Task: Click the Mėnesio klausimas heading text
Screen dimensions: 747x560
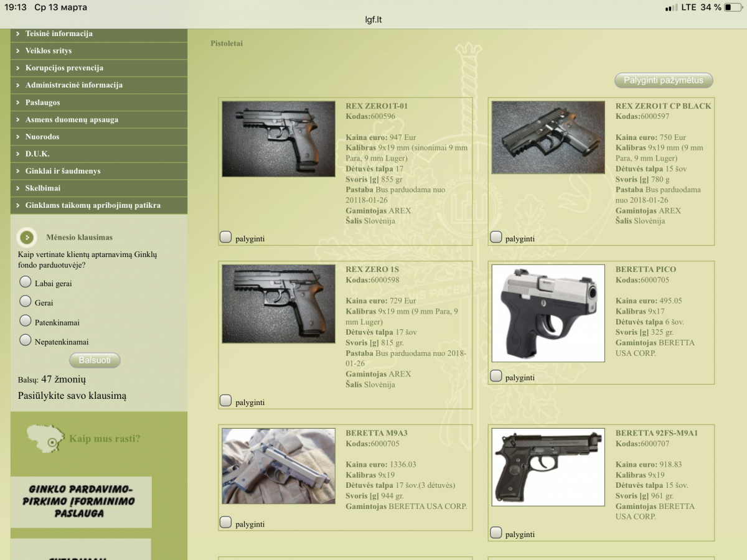Action: pos(79,237)
